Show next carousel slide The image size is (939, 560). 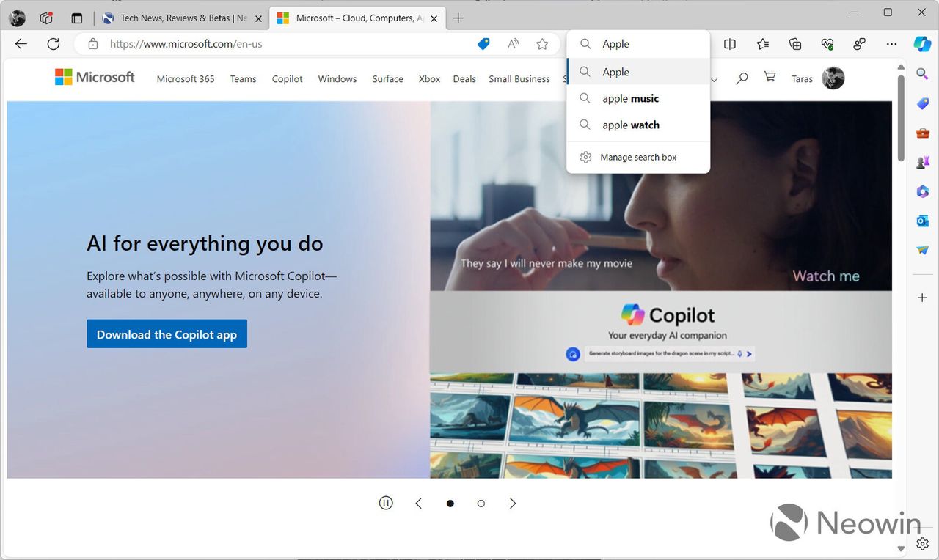point(513,503)
